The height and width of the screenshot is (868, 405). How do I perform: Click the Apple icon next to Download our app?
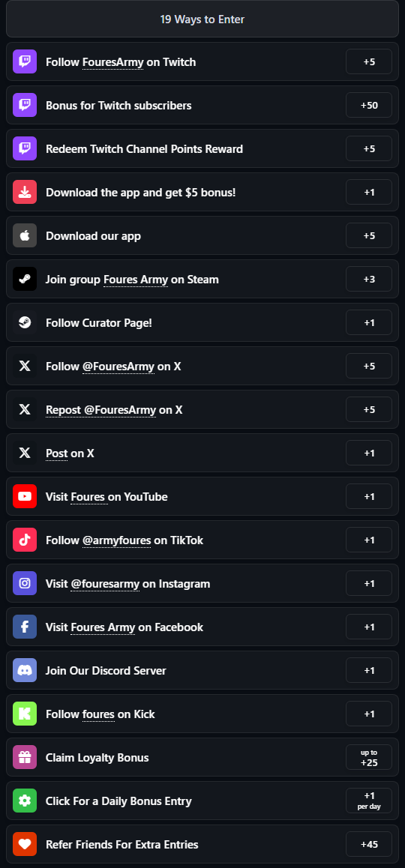25,235
